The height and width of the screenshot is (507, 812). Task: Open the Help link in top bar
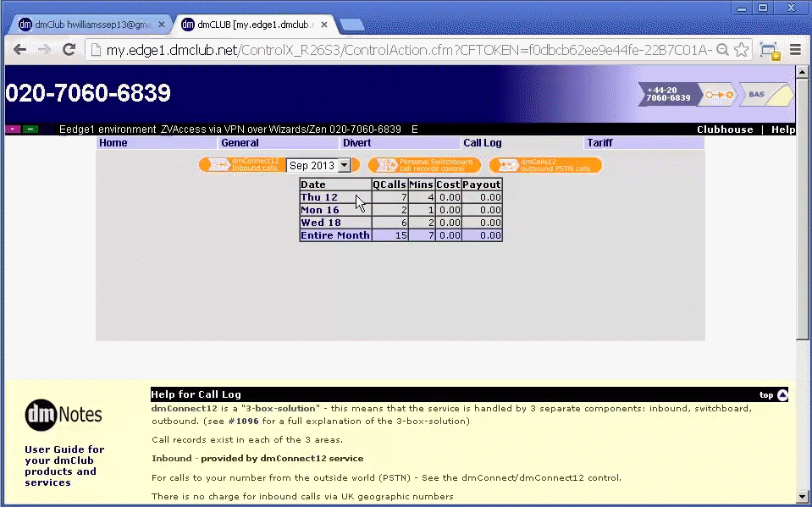[783, 130]
